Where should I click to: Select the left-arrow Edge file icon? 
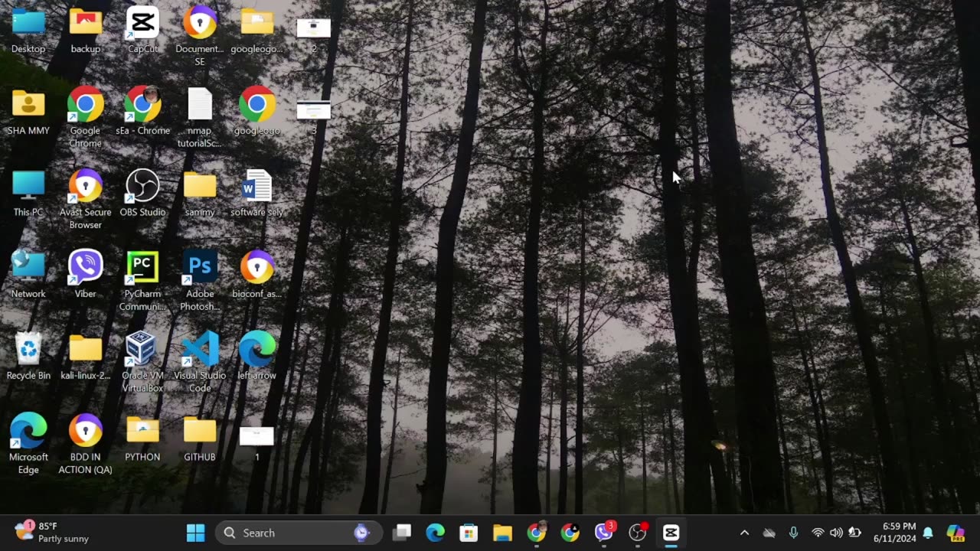click(x=256, y=356)
